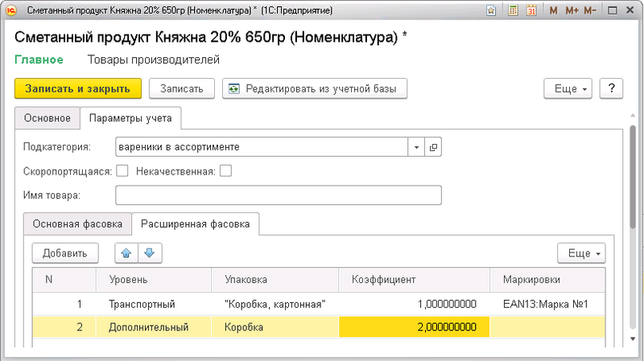The width and height of the screenshot is (644, 361).
Task: Open the Товары производителей section
Action: pos(154,59)
